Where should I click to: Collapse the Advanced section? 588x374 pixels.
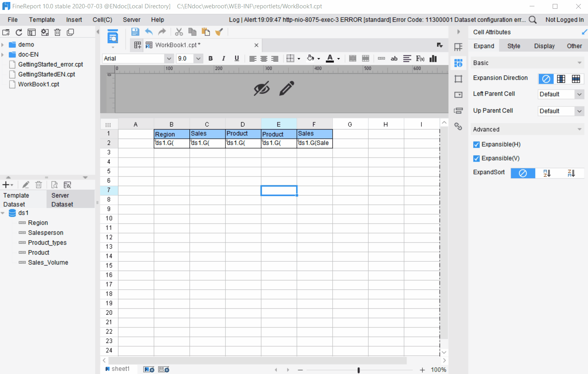(579, 129)
